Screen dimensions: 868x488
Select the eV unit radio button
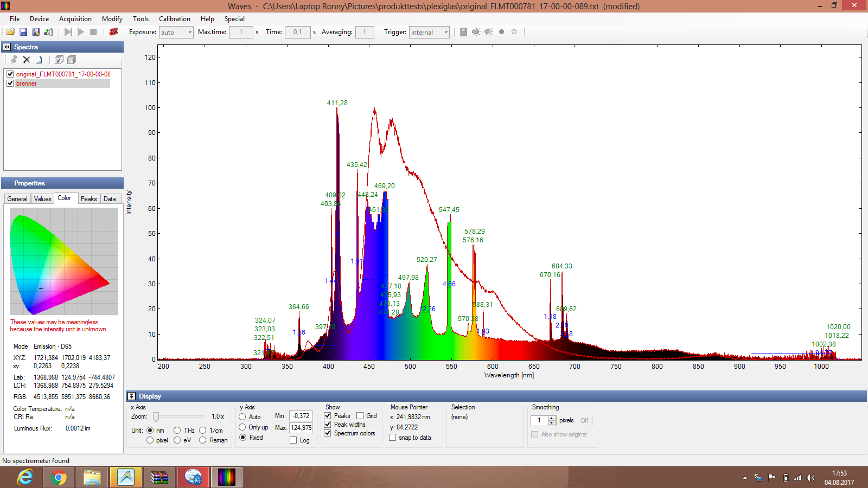pyautogui.click(x=177, y=440)
